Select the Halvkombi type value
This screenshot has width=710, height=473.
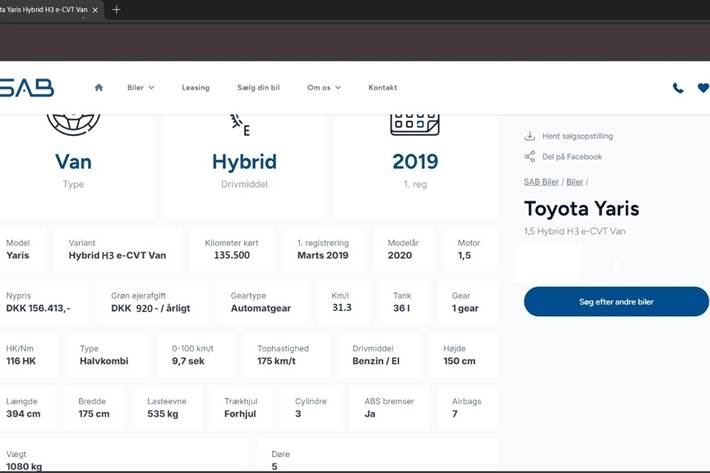pyautogui.click(x=104, y=361)
